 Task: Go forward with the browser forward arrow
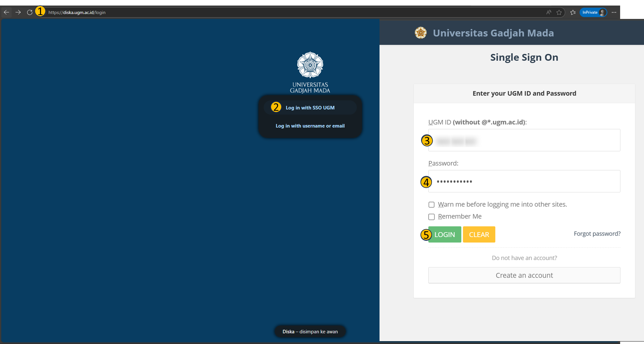click(x=18, y=12)
